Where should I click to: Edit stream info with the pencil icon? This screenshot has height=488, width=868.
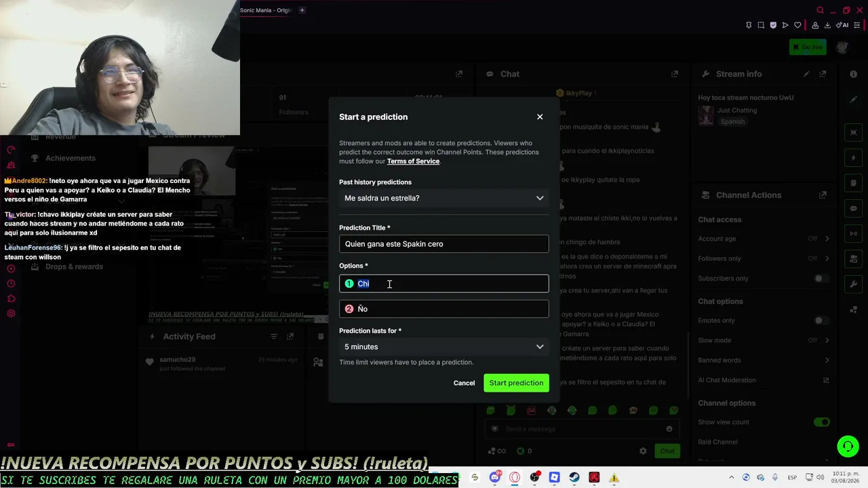pyautogui.click(x=806, y=74)
